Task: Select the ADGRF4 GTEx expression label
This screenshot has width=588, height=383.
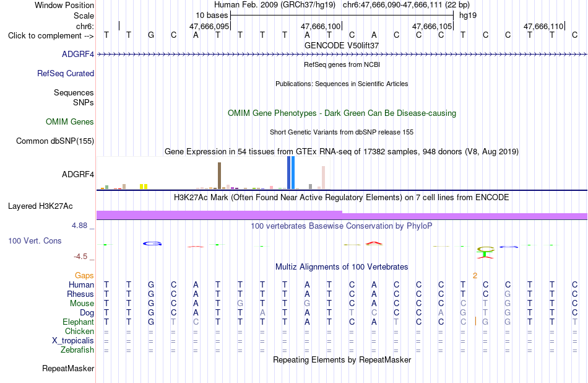Action: coord(78,174)
